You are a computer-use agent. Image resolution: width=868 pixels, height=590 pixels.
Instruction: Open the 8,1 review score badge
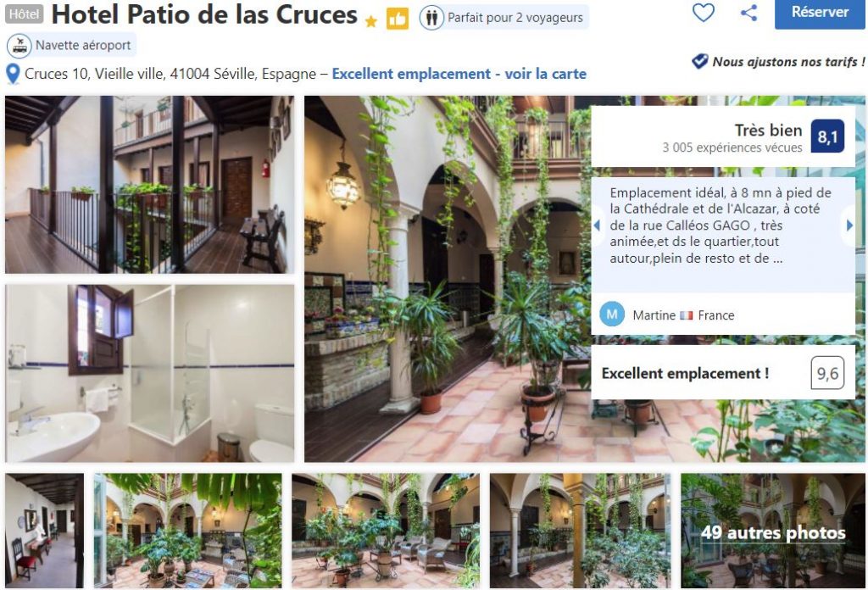[x=827, y=136]
